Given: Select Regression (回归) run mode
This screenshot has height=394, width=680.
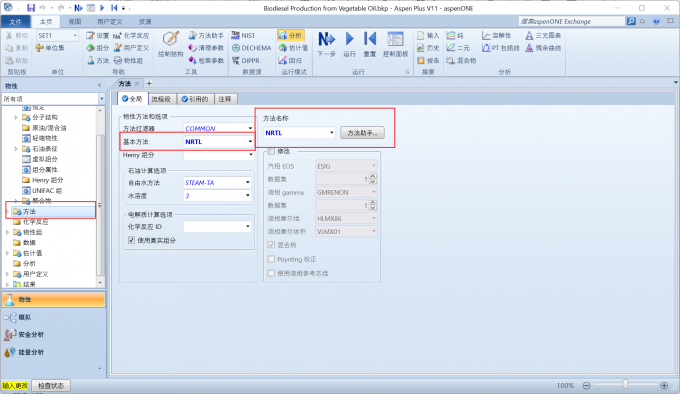Looking at the screenshot, I should coord(290,61).
